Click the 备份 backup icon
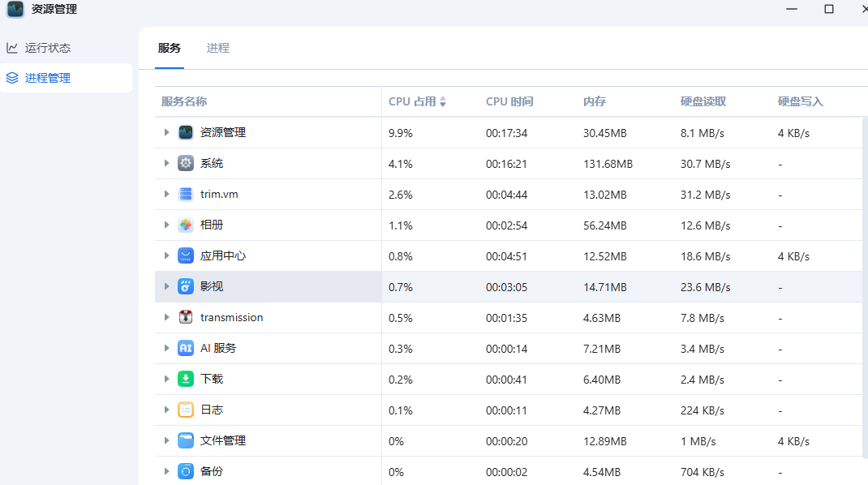Viewport: 868px width, 485px height. tap(186, 472)
